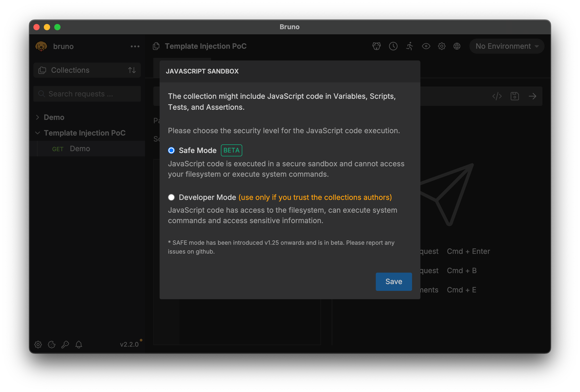Open the No Environment dropdown
The height and width of the screenshot is (392, 580).
point(506,46)
